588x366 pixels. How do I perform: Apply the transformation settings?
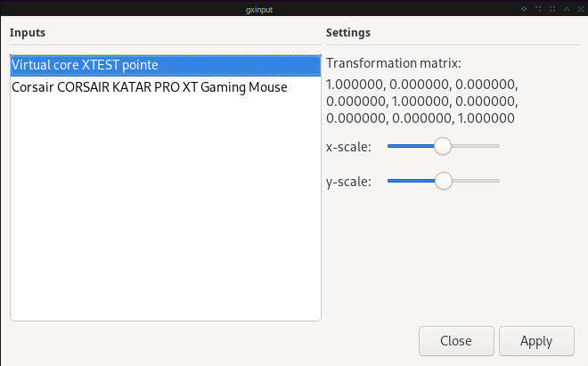click(x=536, y=341)
